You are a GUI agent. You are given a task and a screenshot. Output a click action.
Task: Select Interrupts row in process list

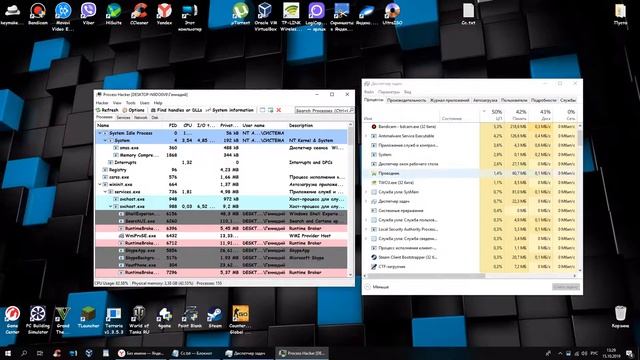point(221,162)
